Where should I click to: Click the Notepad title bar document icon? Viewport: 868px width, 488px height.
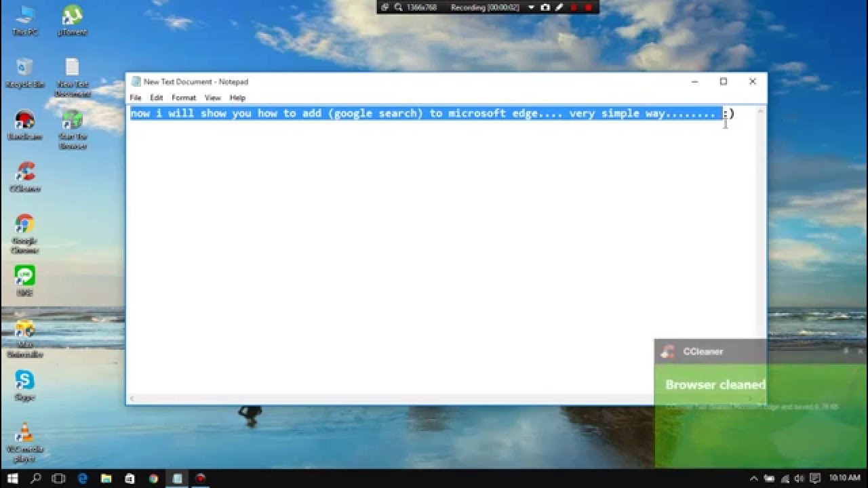point(136,81)
